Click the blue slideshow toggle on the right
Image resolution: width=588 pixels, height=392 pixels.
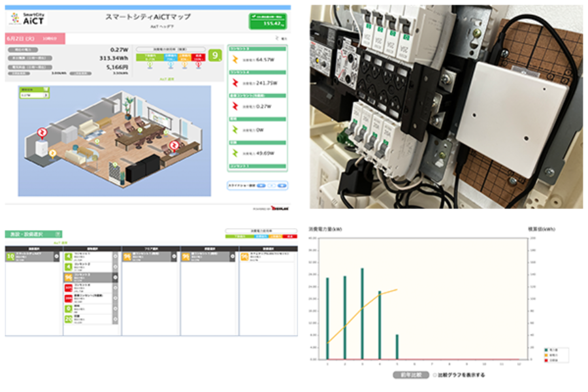tap(282, 186)
